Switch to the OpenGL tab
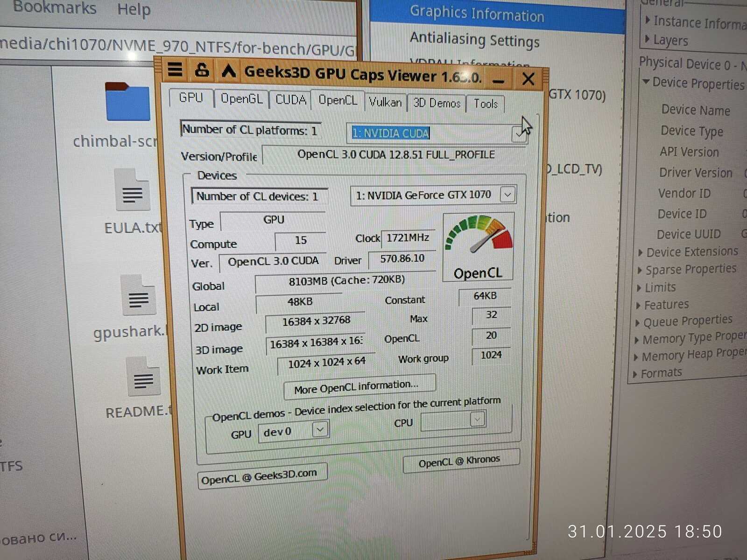 click(x=241, y=99)
